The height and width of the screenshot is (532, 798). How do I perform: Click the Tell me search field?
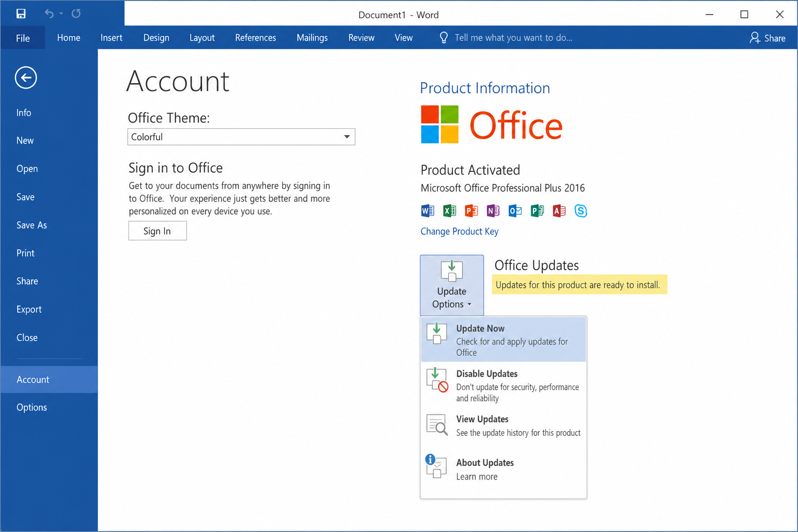click(x=513, y=38)
